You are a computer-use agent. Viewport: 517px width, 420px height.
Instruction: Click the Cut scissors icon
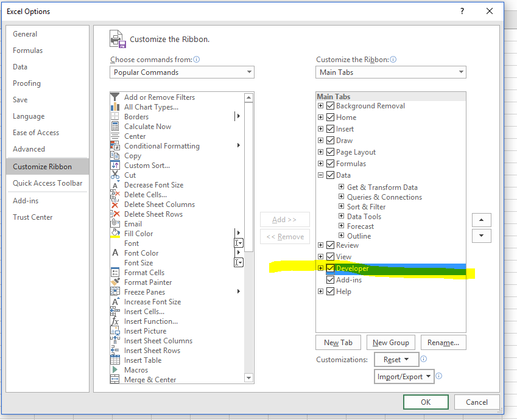[114, 175]
